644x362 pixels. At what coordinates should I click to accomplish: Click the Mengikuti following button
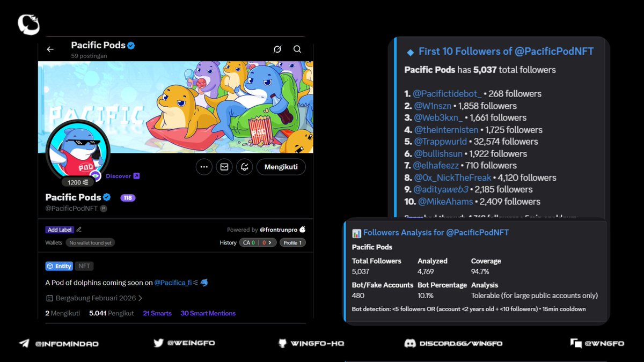pos(281,167)
